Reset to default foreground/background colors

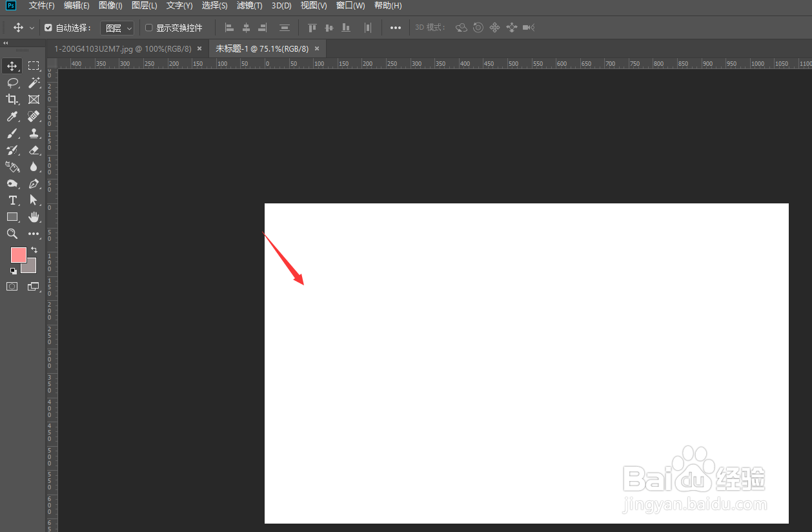(x=14, y=271)
